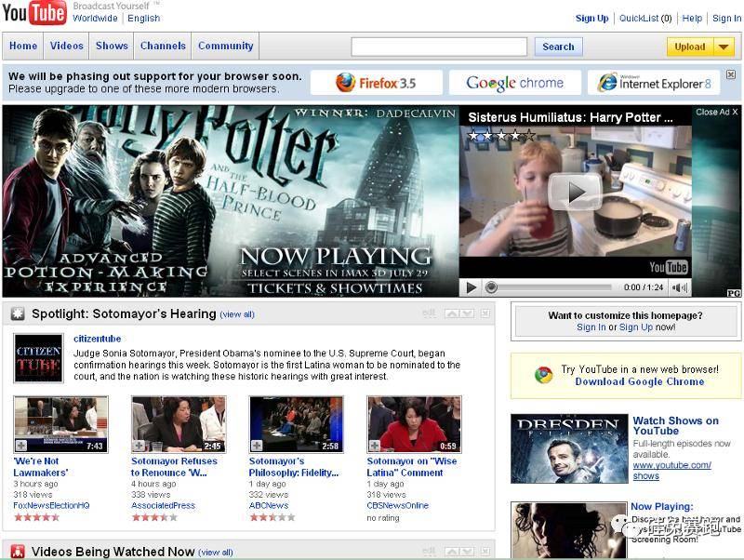Screen dimensions: 744x560
Task: Click Sign Up in customize homepage box
Action: 636,327
